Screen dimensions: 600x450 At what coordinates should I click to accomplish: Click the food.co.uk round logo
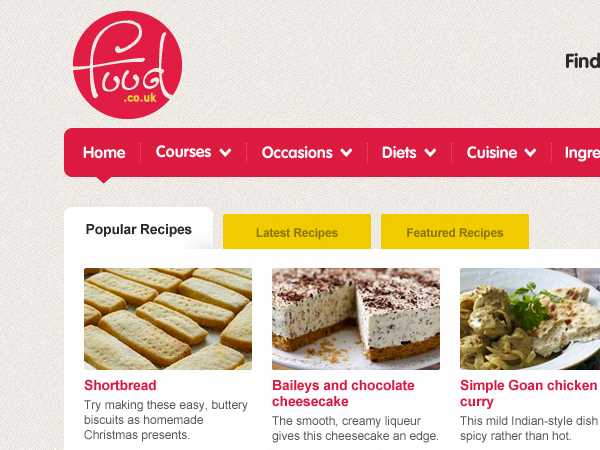[127, 65]
